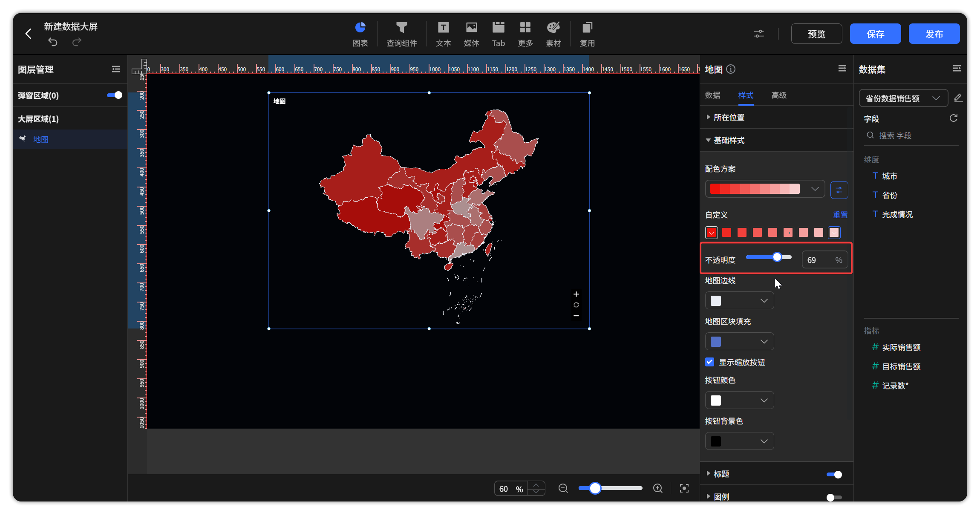
Task: Open the 更多 components menu
Action: 525,34
